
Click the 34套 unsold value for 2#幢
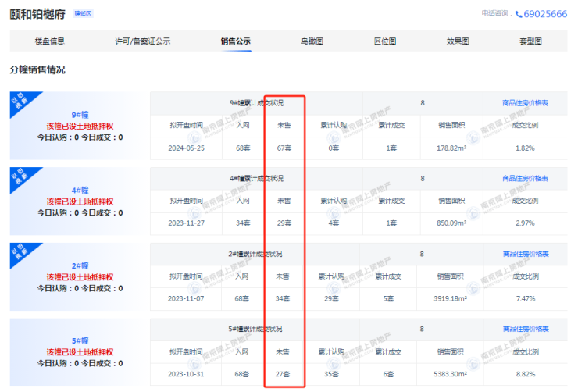click(283, 298)
